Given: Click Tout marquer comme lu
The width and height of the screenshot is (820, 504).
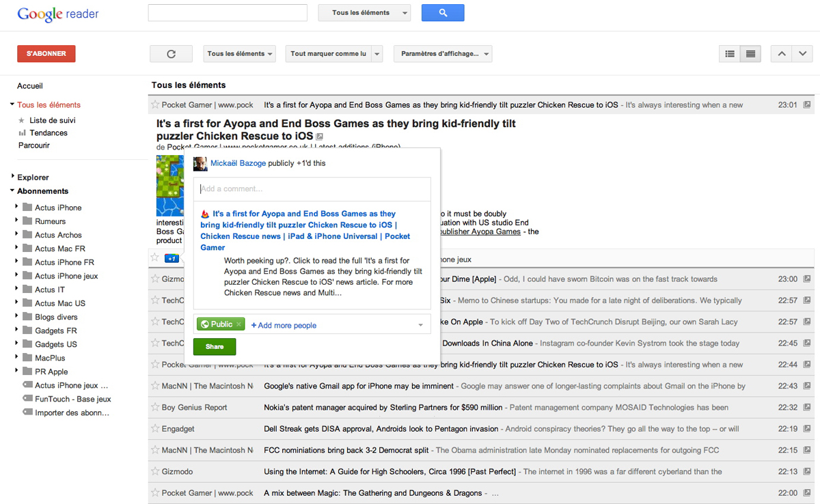Looking at the screenshot, I should [328, 54].
